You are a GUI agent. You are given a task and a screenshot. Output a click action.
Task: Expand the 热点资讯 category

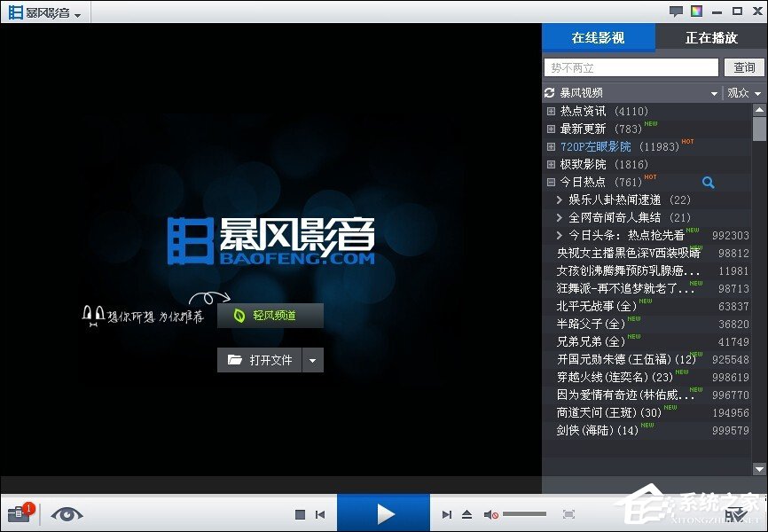pos(551,111)
